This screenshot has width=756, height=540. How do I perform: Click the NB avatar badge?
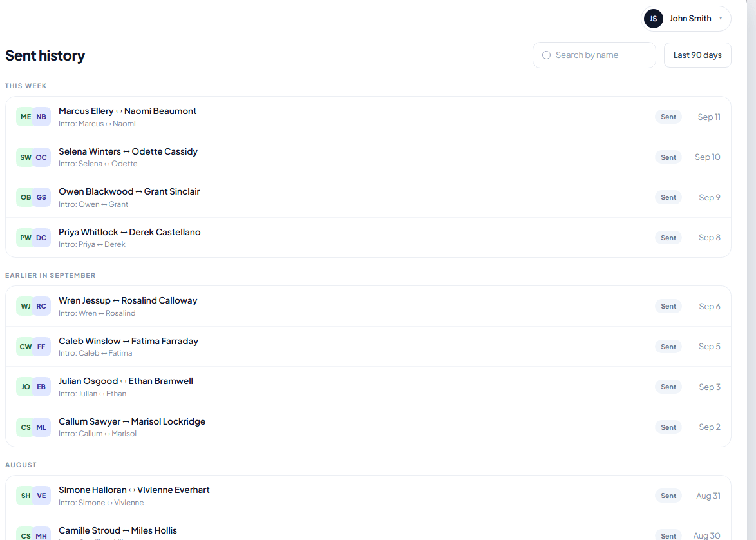[x=41, y=117]
